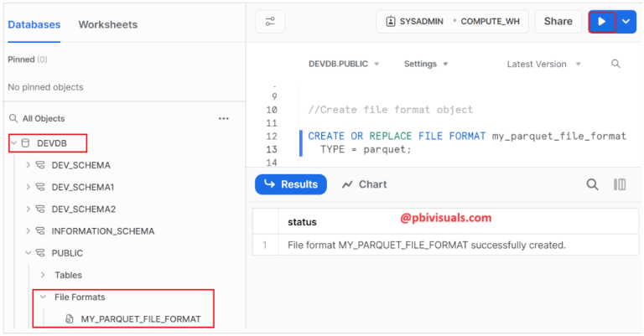Collapse the DEVDB database node

pyautogui.click(x=14, y=143)
